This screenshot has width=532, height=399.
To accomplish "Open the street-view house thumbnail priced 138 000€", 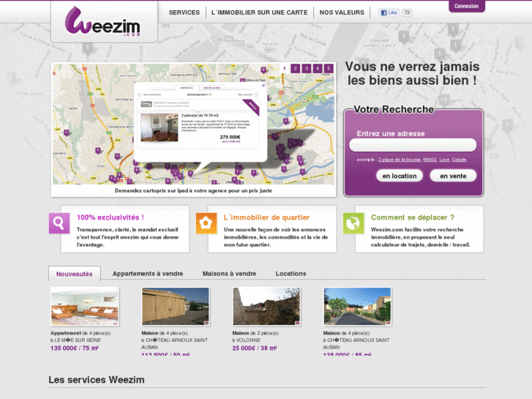I will click(x=357, y=306).
